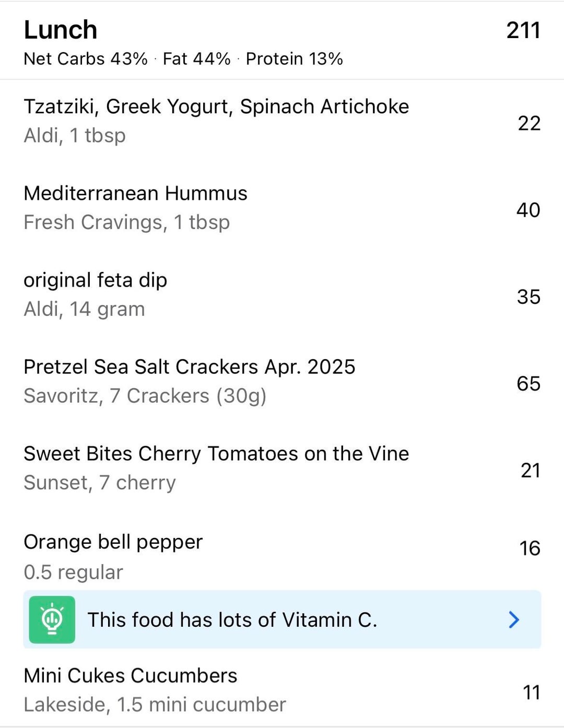Expand the Vitamin C tip chevron
The height and width of the screenshot is (728, 564).
514,619
